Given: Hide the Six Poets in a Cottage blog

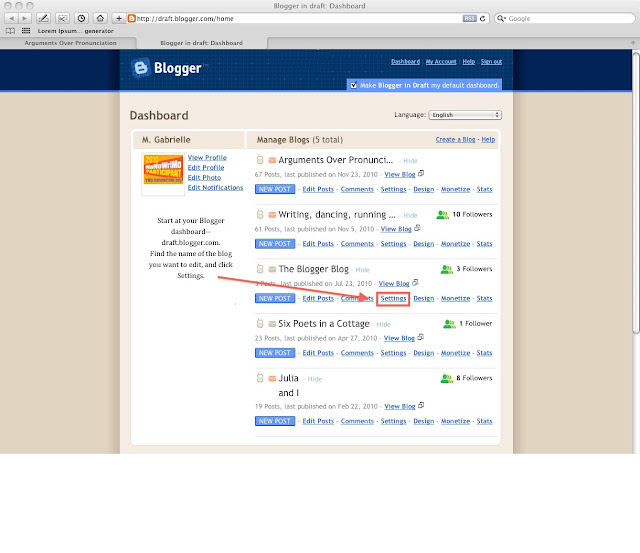Looking at the screenshot, I should [x=383, y=325].
